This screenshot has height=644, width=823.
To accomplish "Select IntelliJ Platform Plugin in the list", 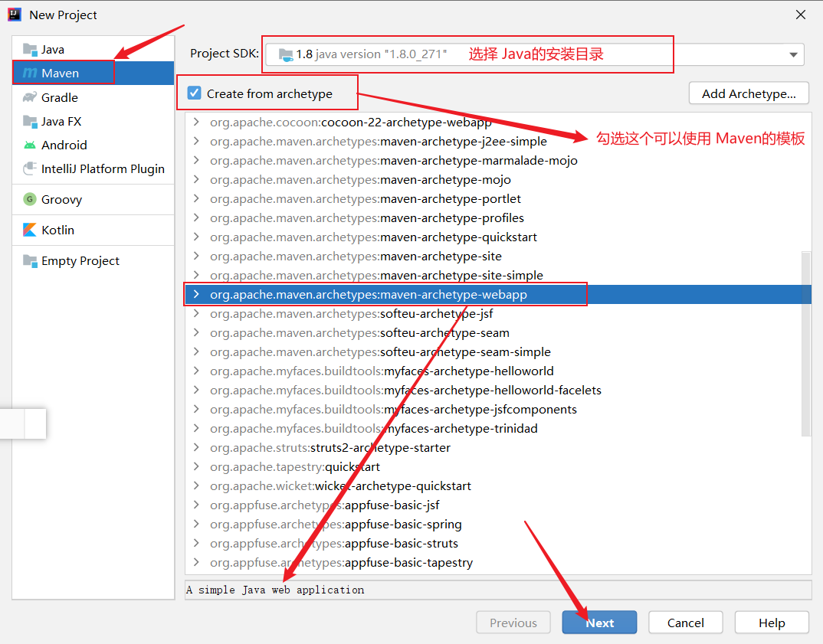I will point(93,169).
